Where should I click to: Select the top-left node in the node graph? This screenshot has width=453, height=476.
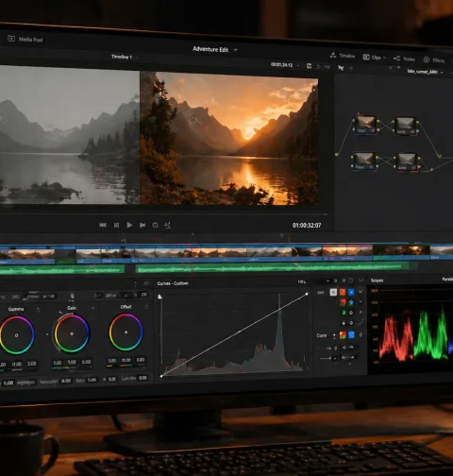pyautogui.click(x=366, y=125)
